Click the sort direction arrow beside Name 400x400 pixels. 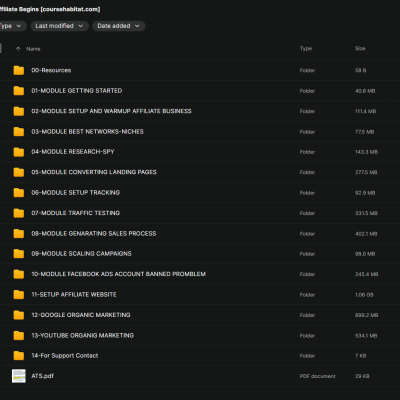tap(18, 49)
